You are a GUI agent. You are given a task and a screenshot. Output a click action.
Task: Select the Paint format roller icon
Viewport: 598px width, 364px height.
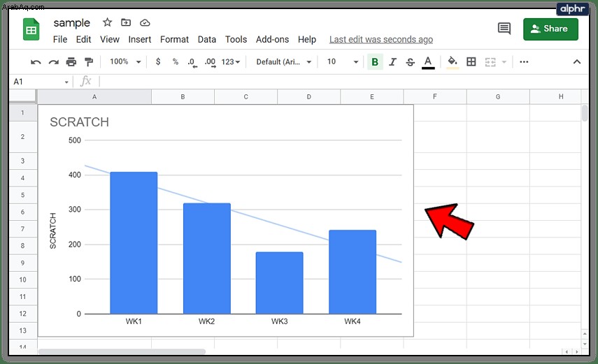tap(89, 61)
